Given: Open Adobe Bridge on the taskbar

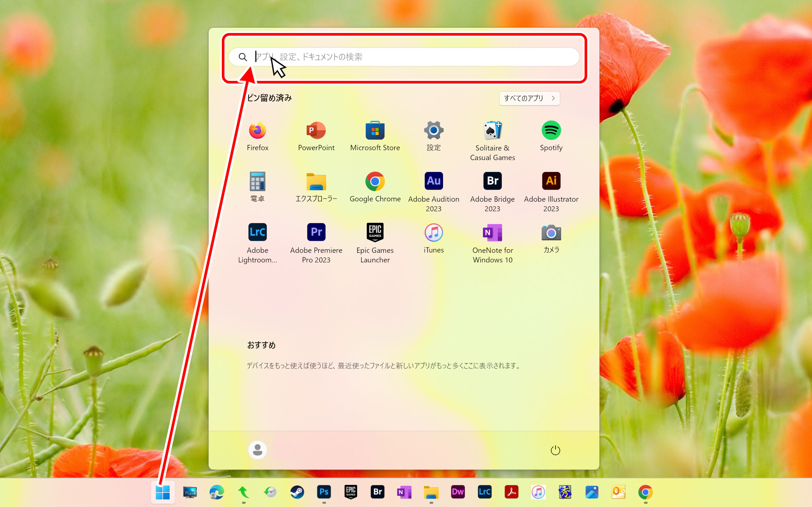Looking at the screenshot, I should click(x=378, y=492).
